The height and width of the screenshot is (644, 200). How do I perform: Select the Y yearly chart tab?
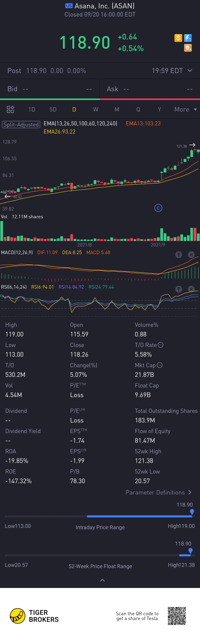[159, 109]
